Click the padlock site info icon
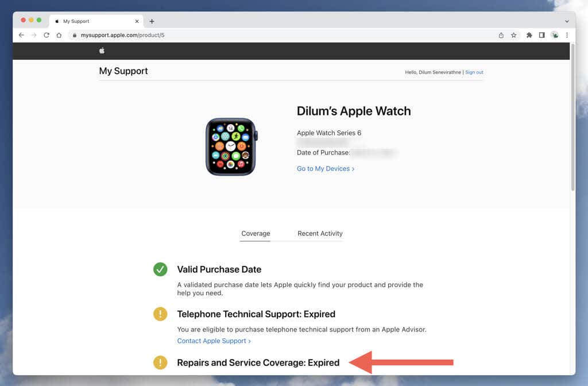This screenshot has height=386, width=588. tap(75, 35)
